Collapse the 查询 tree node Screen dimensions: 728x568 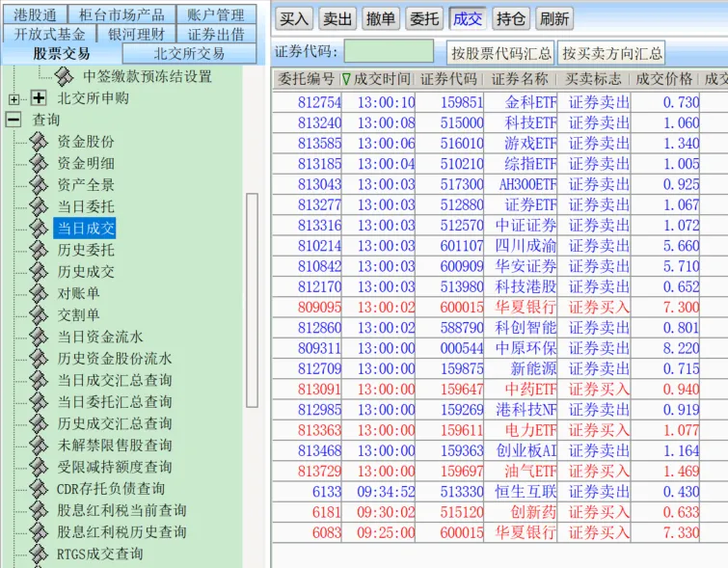click(13, 120)
